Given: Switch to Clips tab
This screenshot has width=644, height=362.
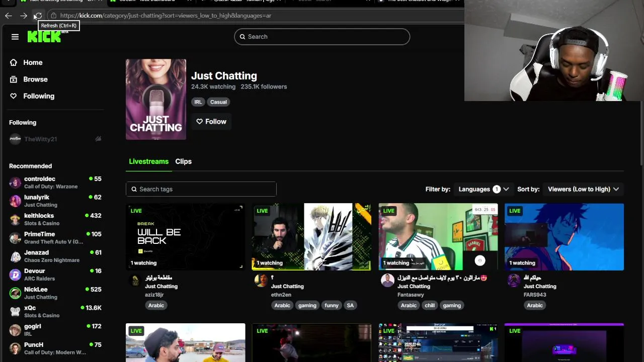Looking at the screenshot, I should click(x=183, y=161).
